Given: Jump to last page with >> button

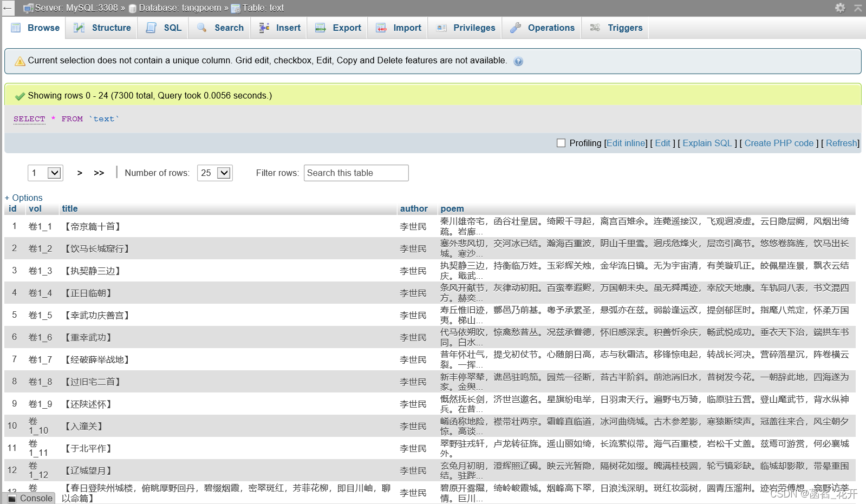Looking at the screenshot, I should pos(99,173).
